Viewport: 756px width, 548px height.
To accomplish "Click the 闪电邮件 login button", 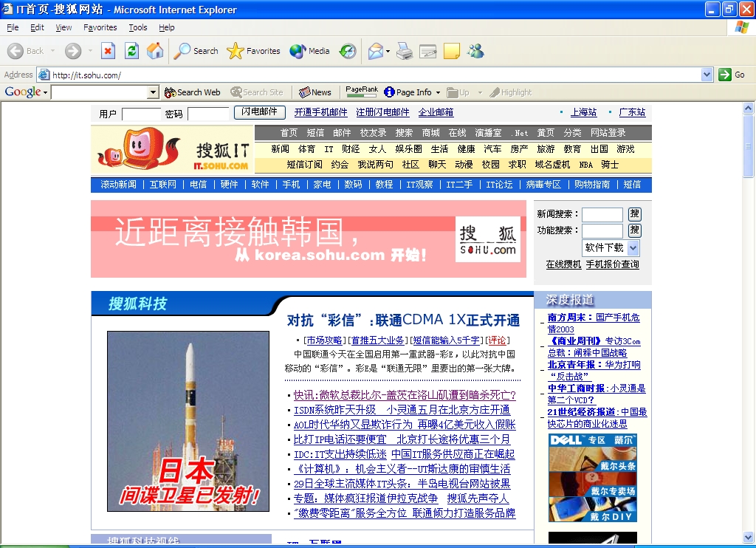I will [259, 112].
